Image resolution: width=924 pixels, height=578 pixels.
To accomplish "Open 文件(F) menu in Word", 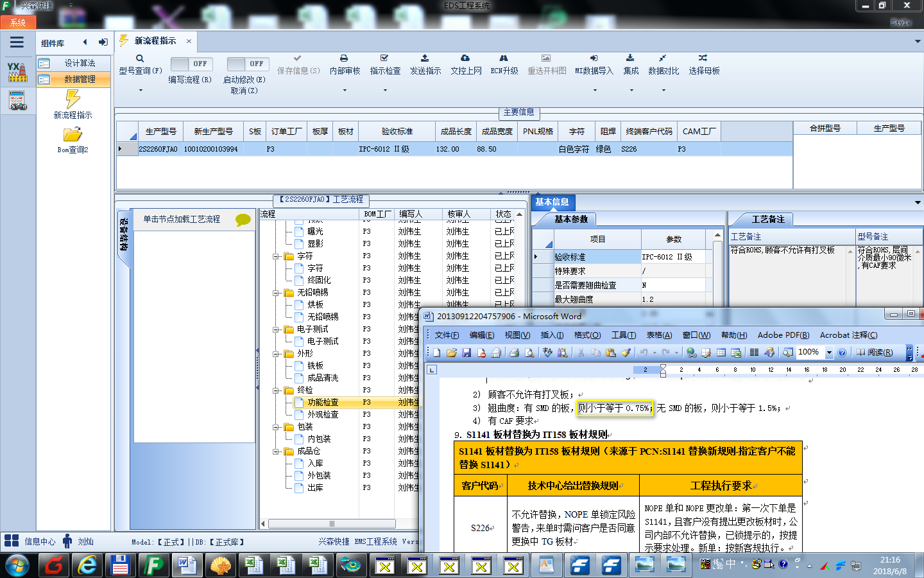I will (447, 335).
